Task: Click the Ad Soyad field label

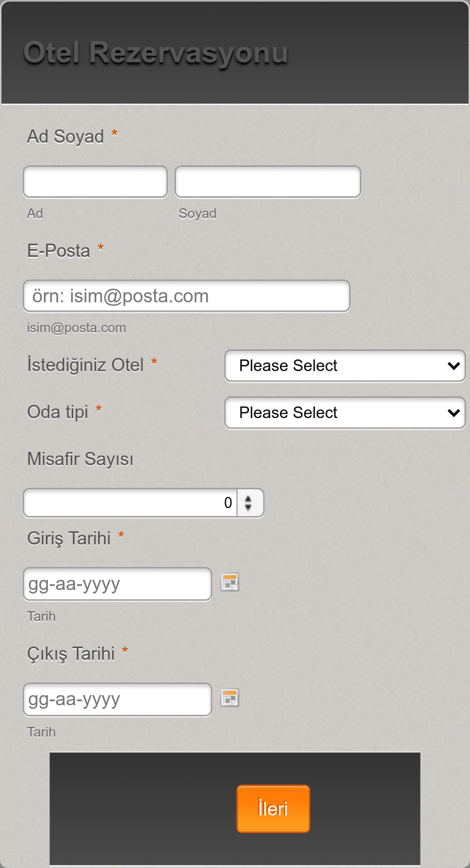Action: click(66, 136)
